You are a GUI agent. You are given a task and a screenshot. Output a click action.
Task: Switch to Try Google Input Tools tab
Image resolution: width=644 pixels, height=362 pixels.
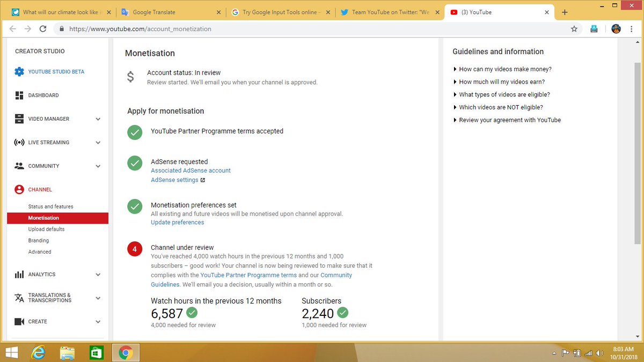tap(279, 12)
